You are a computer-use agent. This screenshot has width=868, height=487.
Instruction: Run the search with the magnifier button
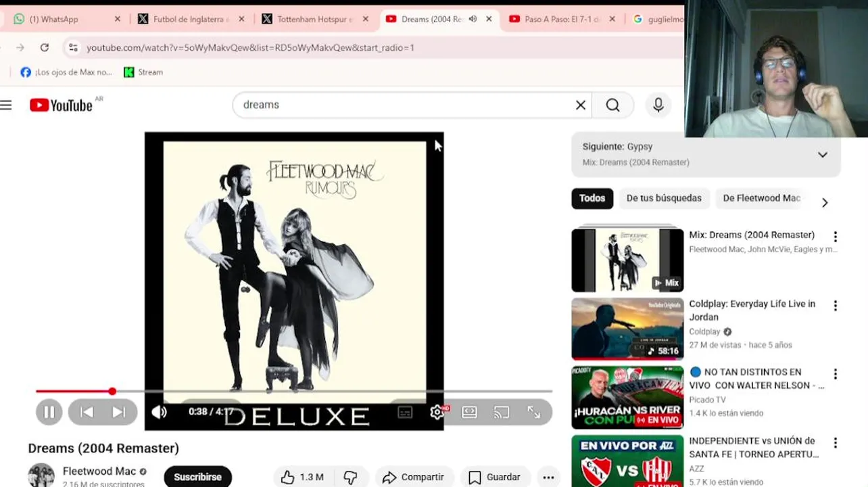click(612, 105)
